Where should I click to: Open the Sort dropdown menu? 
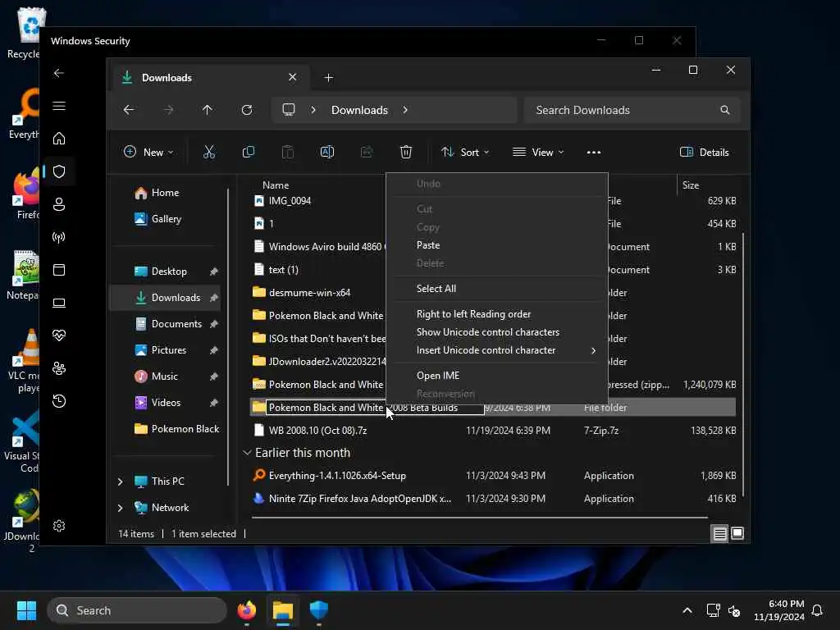464,152
